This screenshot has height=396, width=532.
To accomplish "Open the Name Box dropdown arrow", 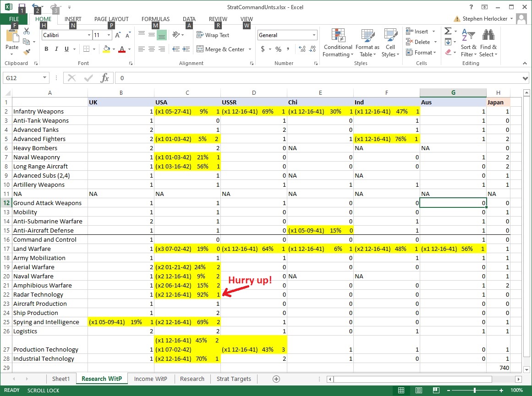I will point(44,78).
